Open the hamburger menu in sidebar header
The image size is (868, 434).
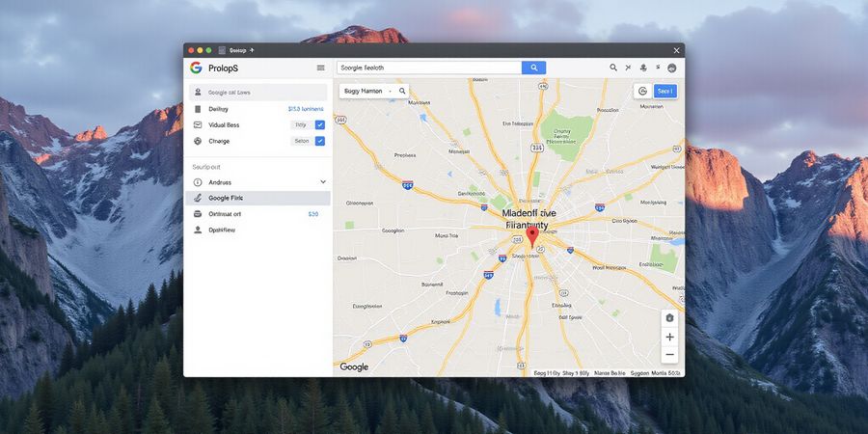[320, 68]
